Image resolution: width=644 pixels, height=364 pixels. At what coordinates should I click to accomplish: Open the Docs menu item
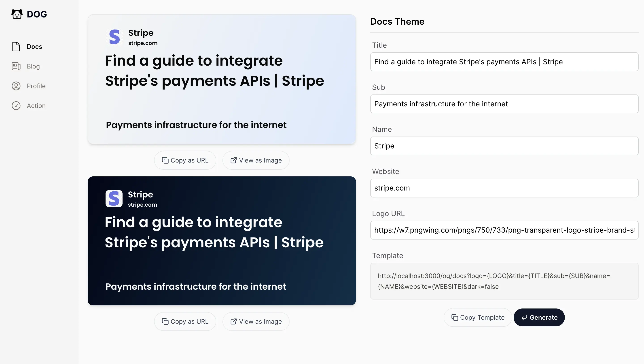(34, 47)
